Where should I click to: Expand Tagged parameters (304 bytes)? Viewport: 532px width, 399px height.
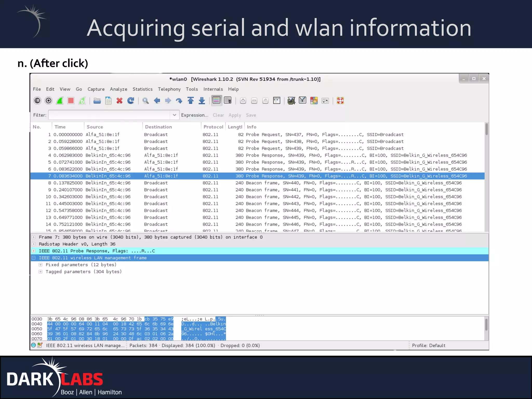click(41, 272)
